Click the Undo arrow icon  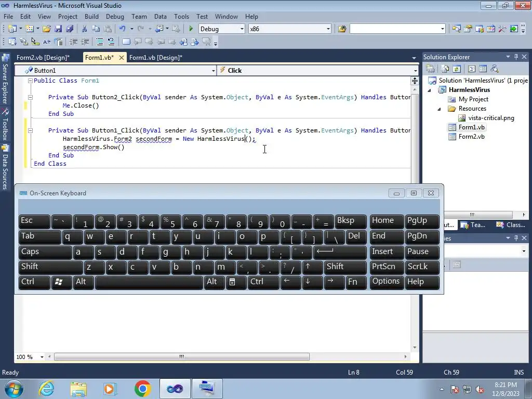(123, 29)
